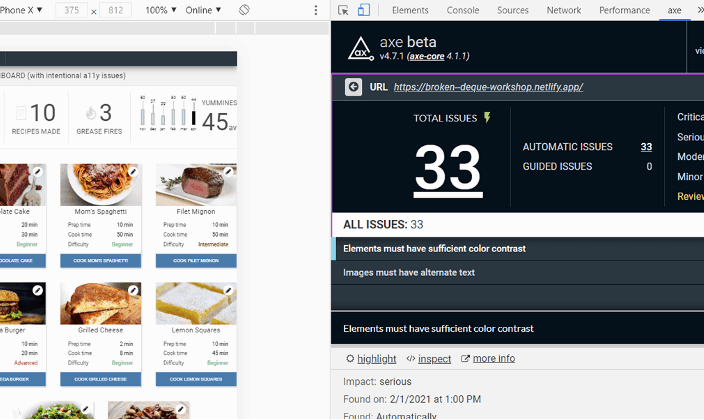Click the more info link
Screen dimensions: 704x420
493,359
